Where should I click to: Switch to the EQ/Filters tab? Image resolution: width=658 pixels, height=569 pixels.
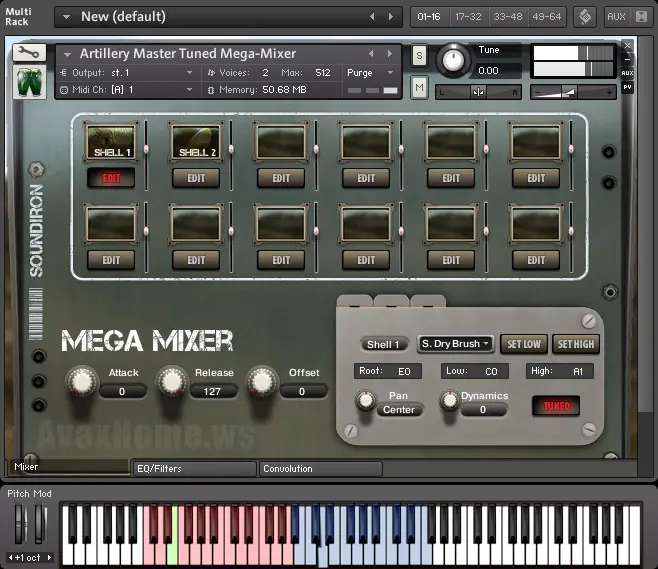[194, 469]
